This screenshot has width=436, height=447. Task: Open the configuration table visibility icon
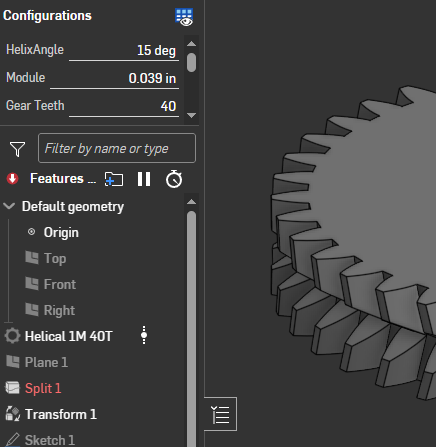[x=184, y=17]
